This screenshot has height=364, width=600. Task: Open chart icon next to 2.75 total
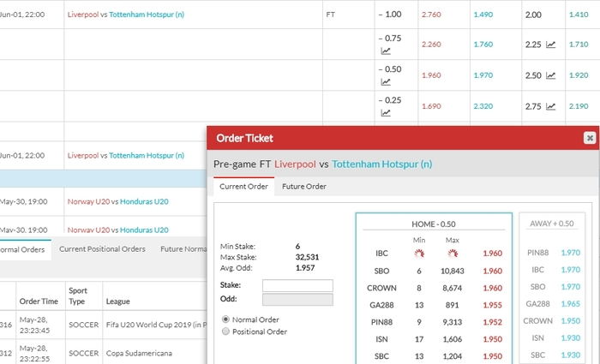pyautogui.click(x=550, y=106)
